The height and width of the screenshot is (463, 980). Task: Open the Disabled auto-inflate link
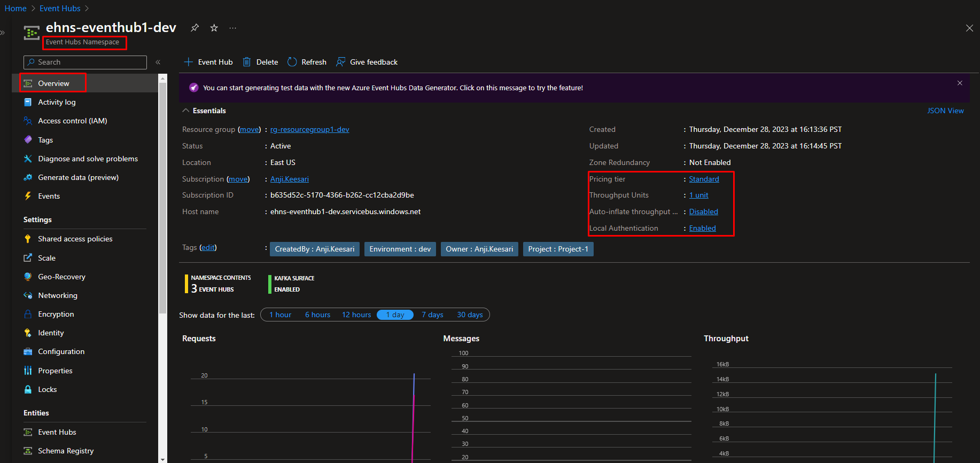click(x=704, y=211)
